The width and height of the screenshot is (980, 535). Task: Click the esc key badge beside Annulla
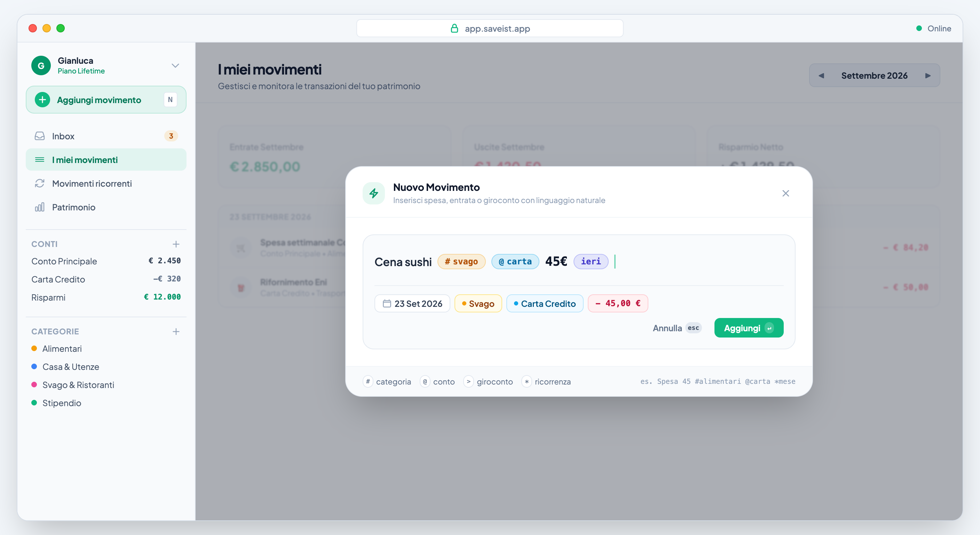(x=693, y=328)
